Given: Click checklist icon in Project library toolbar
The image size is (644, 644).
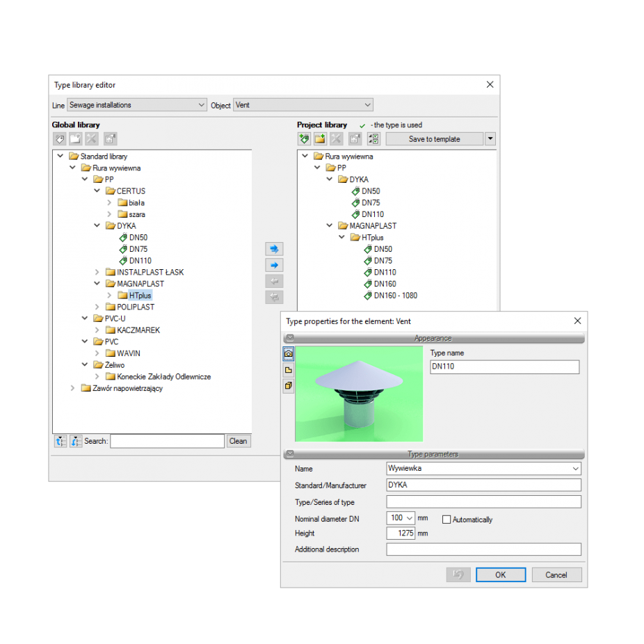Looking at the screenshot, I should (x=373, y=139).
